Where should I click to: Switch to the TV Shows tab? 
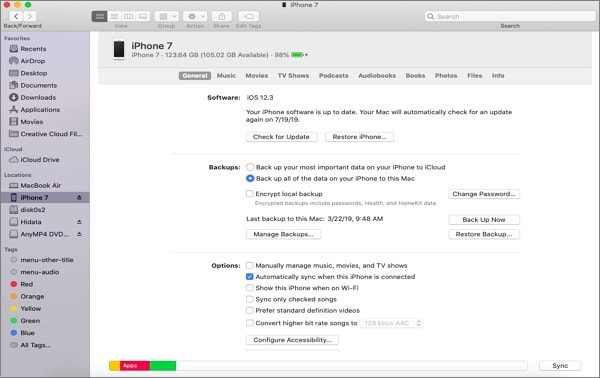point(293,76)
